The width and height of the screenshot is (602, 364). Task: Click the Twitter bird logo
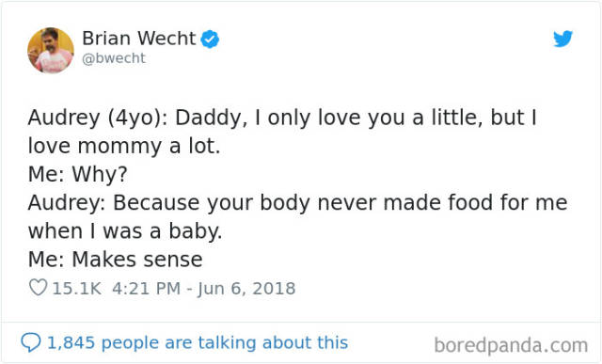click(562, 39)
